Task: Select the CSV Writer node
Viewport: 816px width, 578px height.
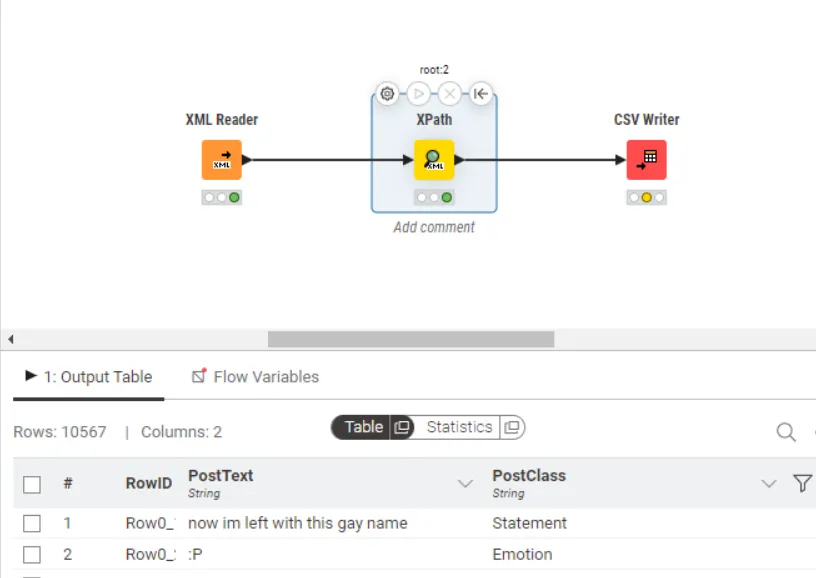Action: pos(646,160)
